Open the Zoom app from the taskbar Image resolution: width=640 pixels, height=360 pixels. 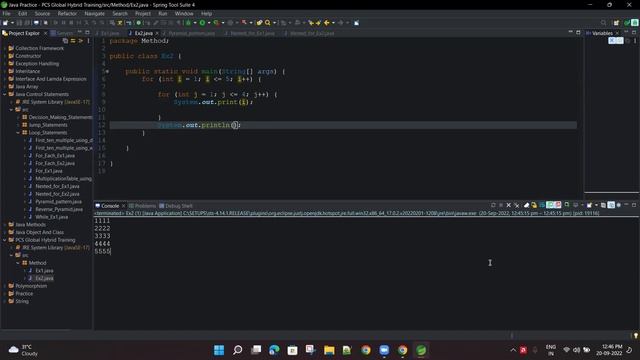coord(384,350)
